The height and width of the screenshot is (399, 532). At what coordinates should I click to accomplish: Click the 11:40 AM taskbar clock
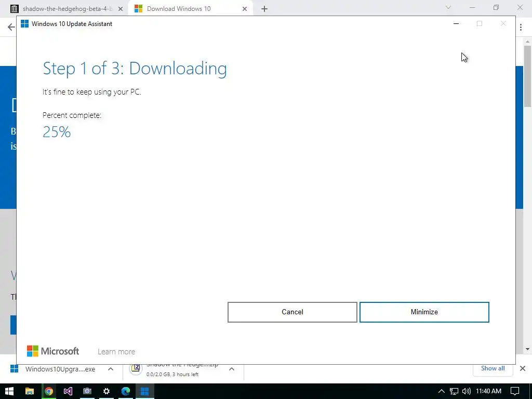(488, 391)
